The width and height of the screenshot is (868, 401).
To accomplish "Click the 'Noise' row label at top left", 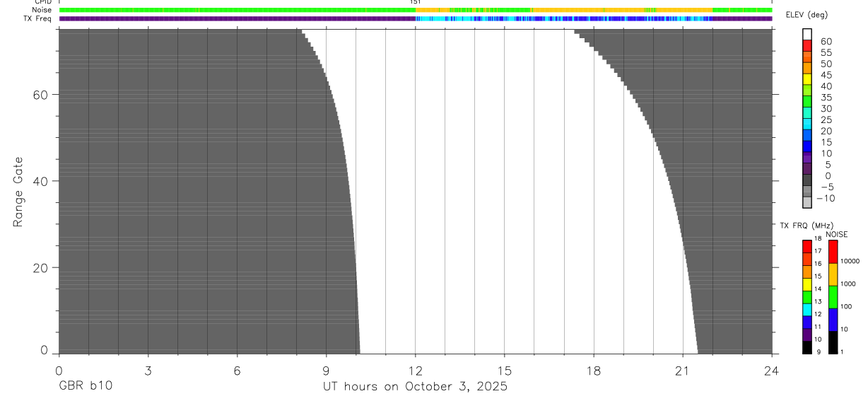I will coord(42,10).
